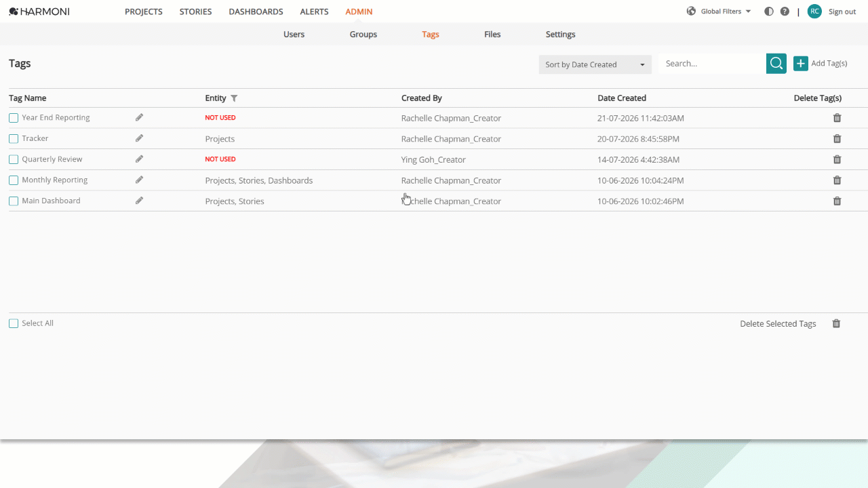868x488 pixels.
Task: Check the Year End Reporting checkbox
Action: [x=14, y=118]
